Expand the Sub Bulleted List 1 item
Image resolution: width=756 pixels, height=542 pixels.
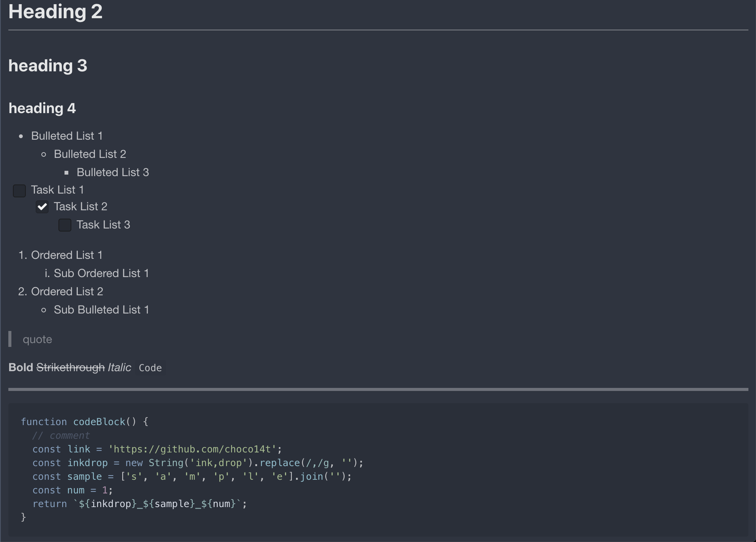pos(101,310)
